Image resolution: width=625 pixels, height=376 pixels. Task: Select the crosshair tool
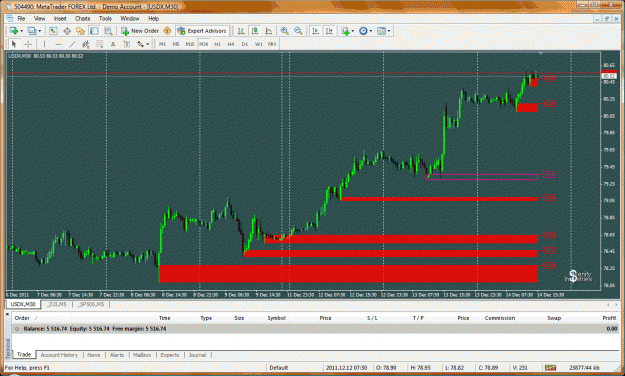click(x=28, y=44)
